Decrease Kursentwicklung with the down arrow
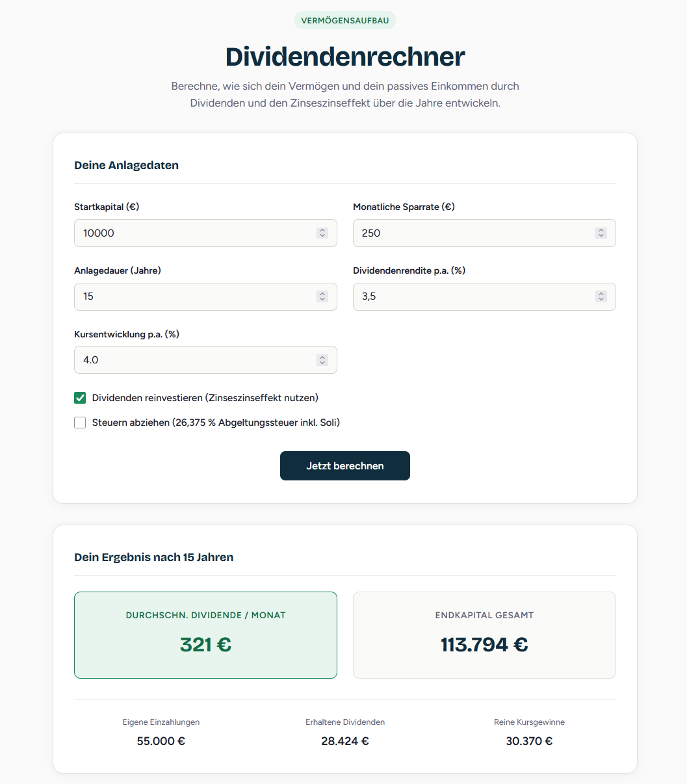Screen dimensions: 687x784 (x=322, y=363)
